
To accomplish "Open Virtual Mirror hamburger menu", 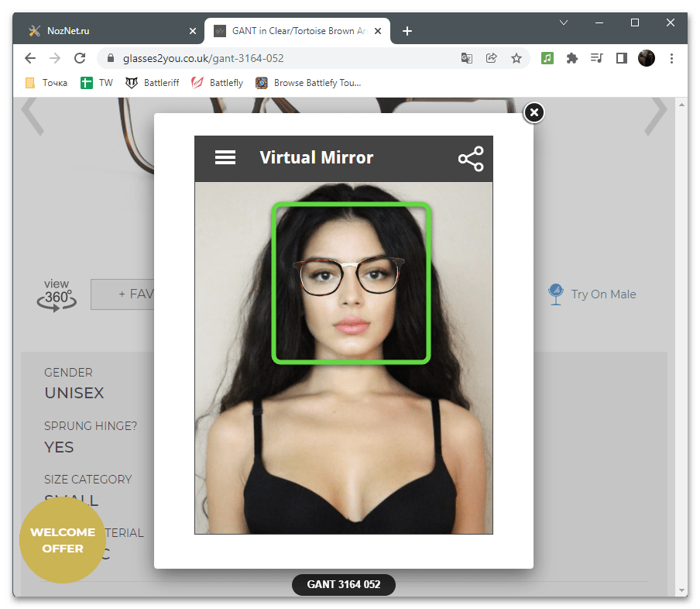I will pyautogui.click(x=225, y=157).
